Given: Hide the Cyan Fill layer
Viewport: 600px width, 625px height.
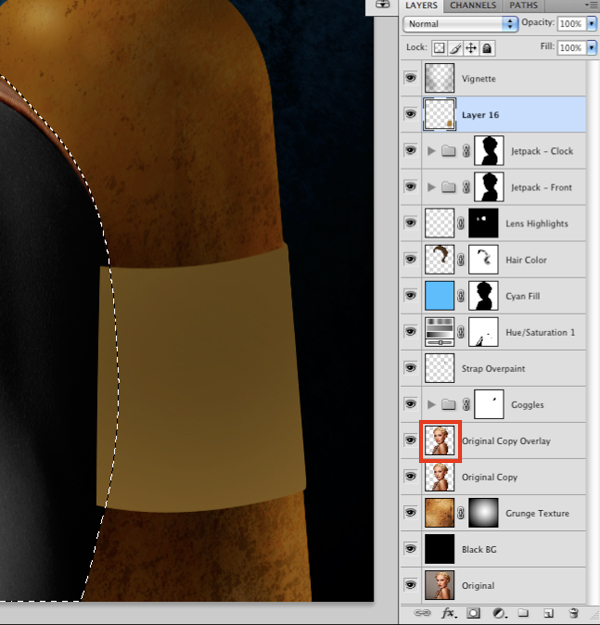Looking at the screenshot, I should pyautogui.click(x=410, y=295).
